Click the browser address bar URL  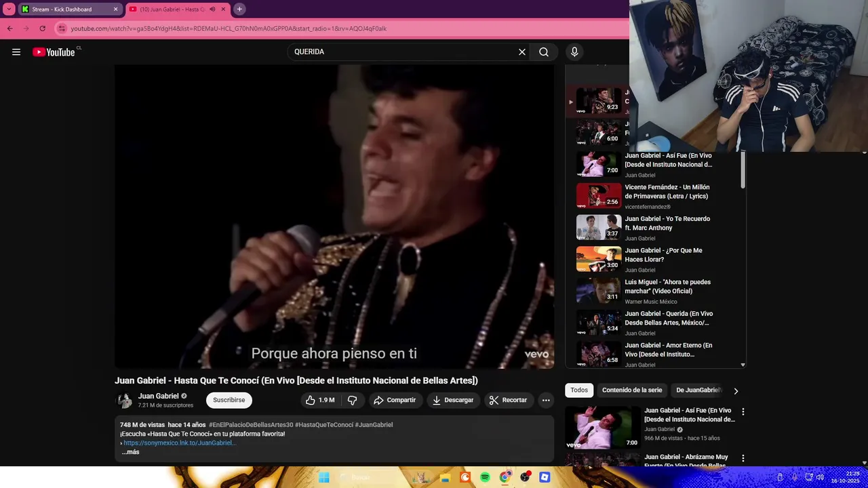point(229,28)
